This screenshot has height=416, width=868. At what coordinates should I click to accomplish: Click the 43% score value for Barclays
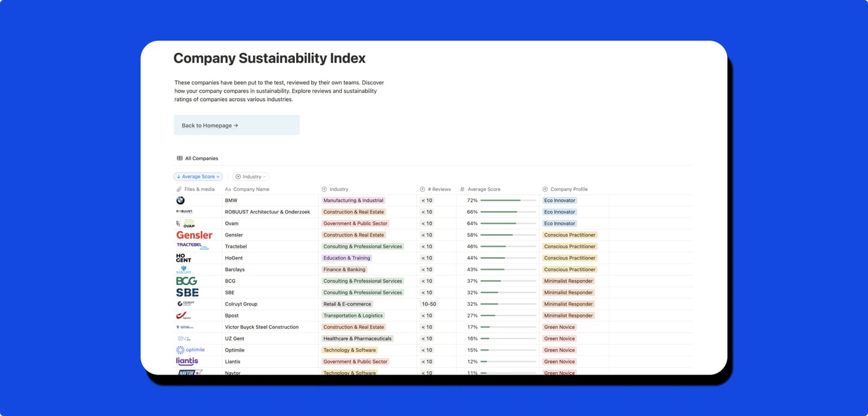click(x=472, y=269)
